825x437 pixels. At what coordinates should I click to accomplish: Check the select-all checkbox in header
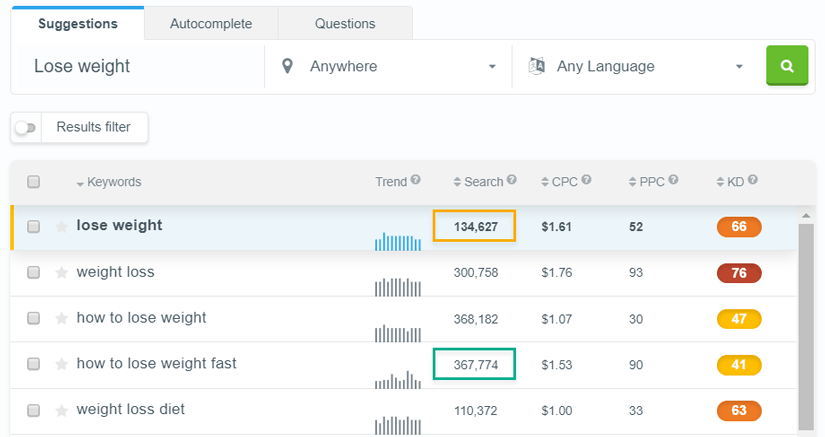coord(34,182)
